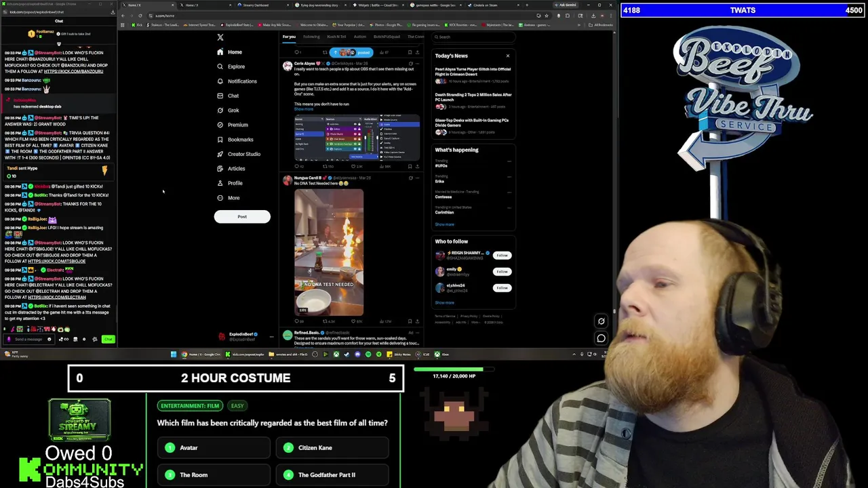This screenshot has width=868, height=488.
Task: Select the For you timeline tab
Action: tap(289, 37)
